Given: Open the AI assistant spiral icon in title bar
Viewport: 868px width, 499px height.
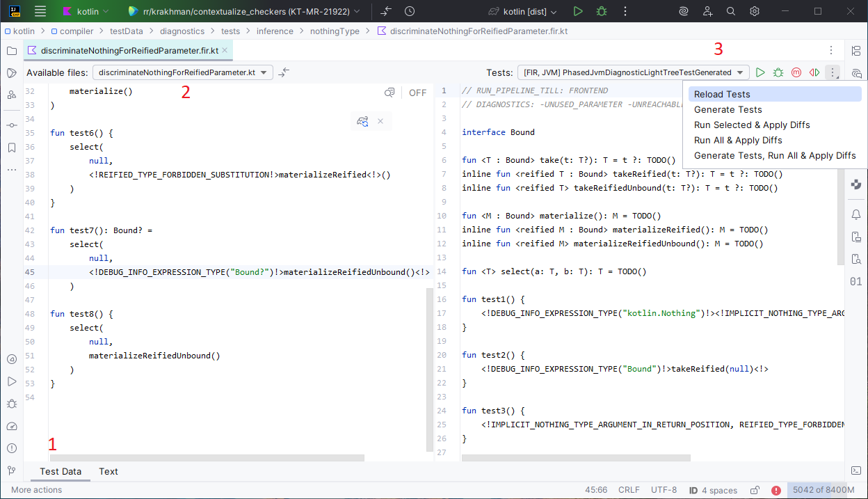Looking at the screenshot, I should [684, 11].
